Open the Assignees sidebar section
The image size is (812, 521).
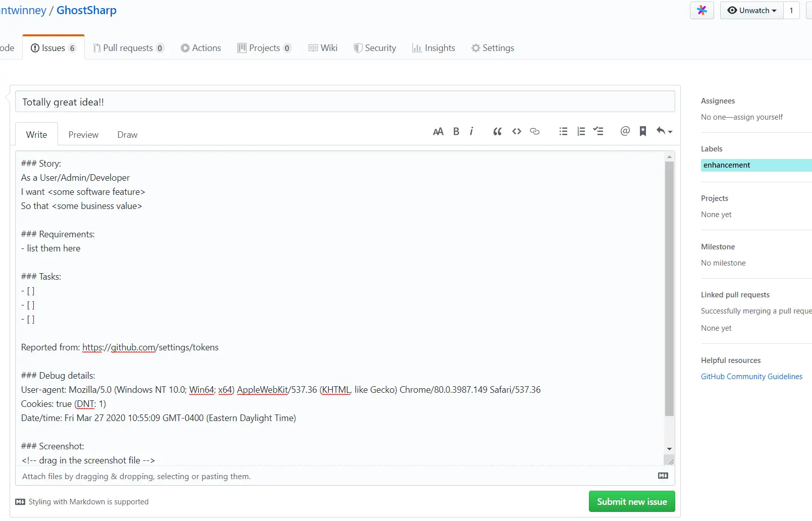coord(718,101)
